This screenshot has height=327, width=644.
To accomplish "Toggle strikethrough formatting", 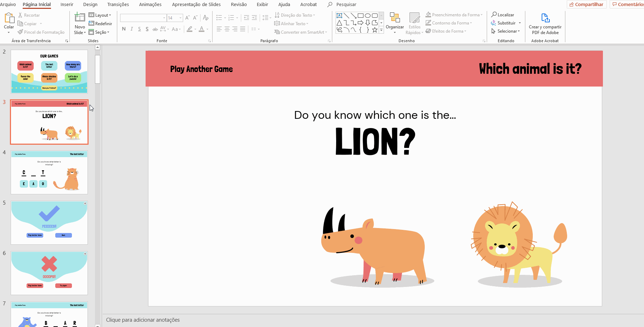I will (155, 29).
